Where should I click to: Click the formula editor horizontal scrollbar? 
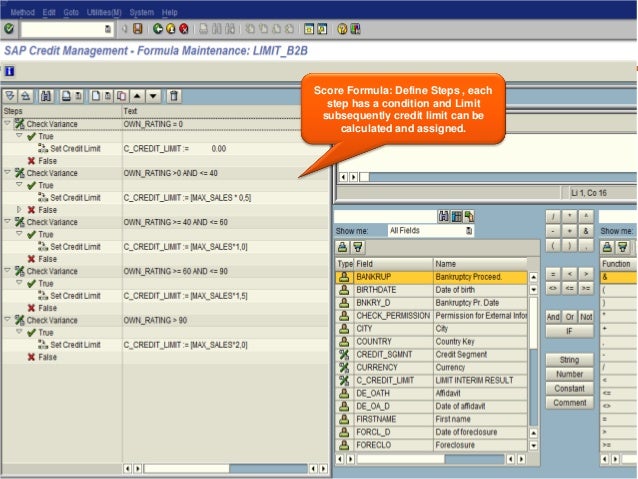[488, 177]
